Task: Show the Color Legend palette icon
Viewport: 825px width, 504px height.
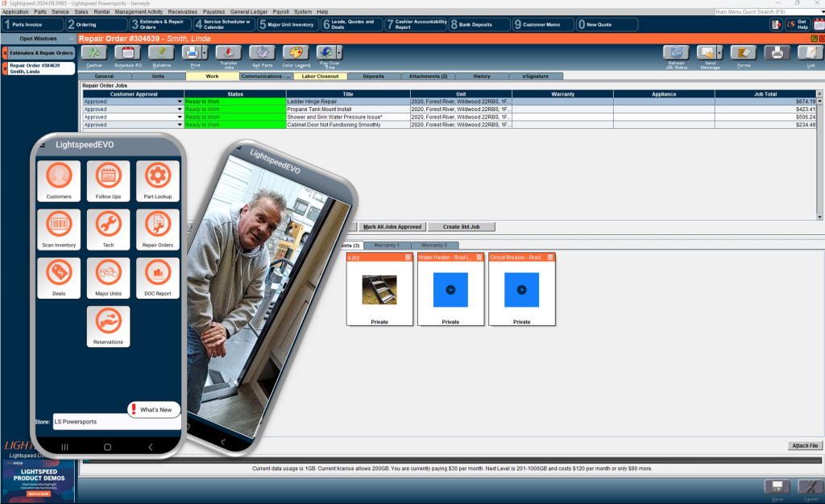Action: (296, 53)
